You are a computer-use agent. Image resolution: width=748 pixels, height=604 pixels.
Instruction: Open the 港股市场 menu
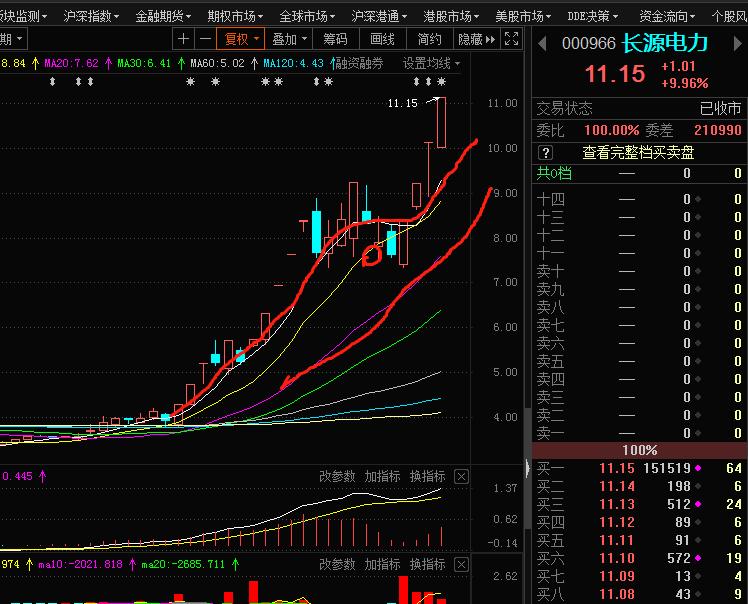pos(451,16)
